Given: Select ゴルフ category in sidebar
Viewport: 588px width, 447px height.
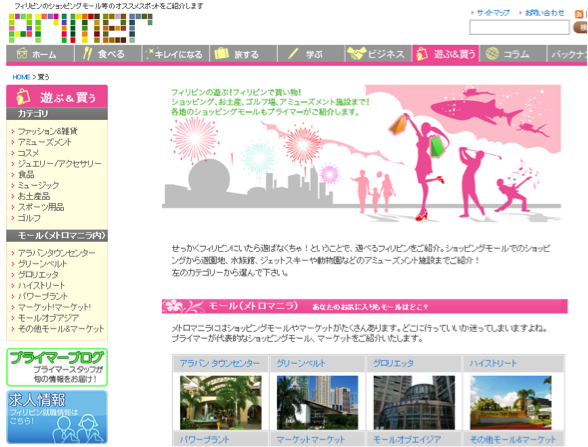Looking at the screenshot, I should [29, 218].
